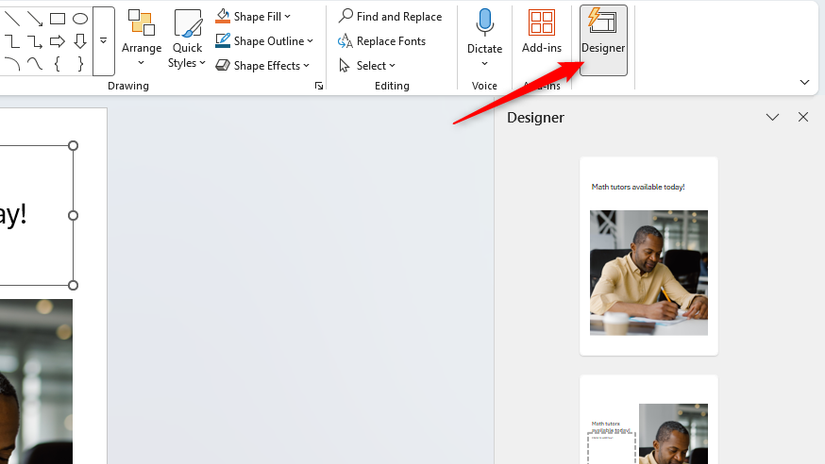The height and width of the screenshot is (464, 825).
Task: Select the arrow line shape
Action: click(x=35, y=18)
